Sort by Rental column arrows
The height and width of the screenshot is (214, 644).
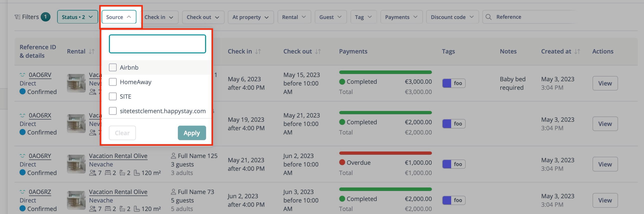(x=92, y=51)
